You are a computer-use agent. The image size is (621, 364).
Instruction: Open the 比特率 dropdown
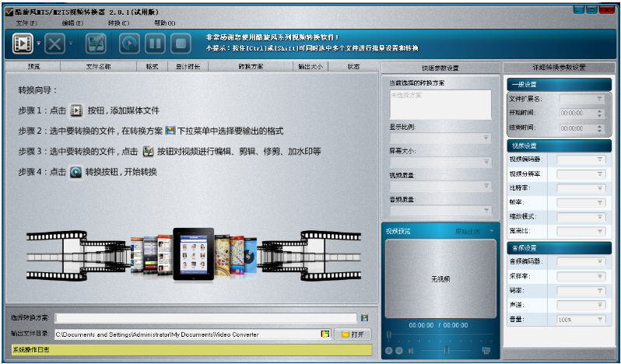(x=581, y=188)
